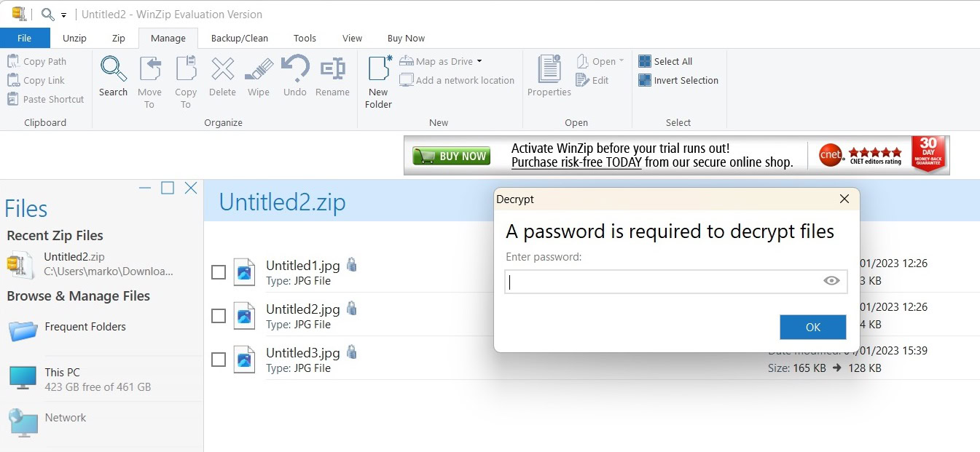The width and height of the screenshot is (980, 452).
Task: Click the lock icon next to Untitled2.jpg
Action: coord(352,308)
